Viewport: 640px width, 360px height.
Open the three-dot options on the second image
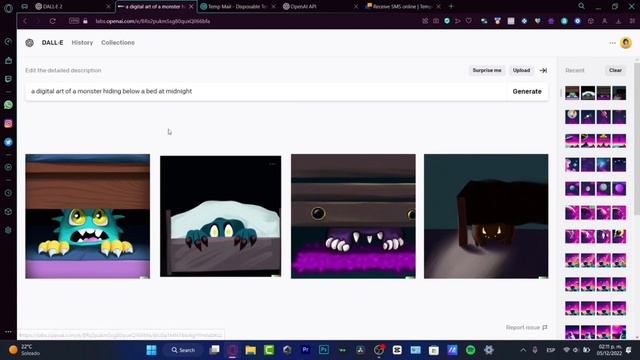pos(273,164)
